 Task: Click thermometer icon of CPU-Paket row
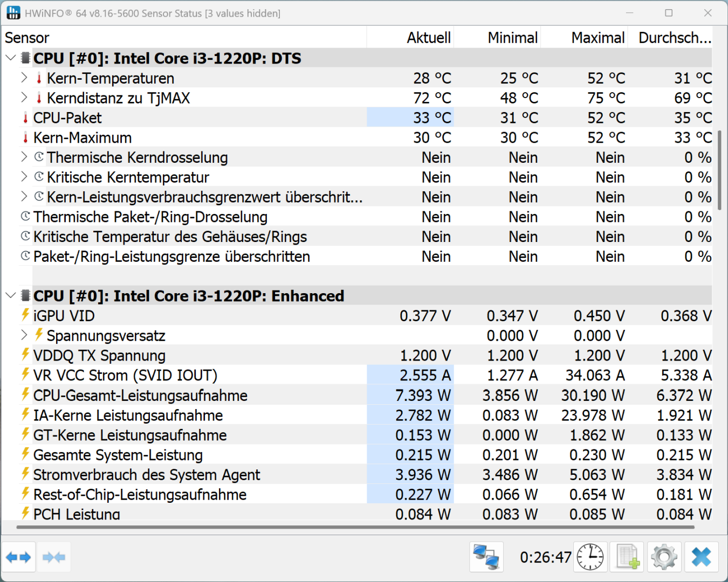[x=25, y=117]
